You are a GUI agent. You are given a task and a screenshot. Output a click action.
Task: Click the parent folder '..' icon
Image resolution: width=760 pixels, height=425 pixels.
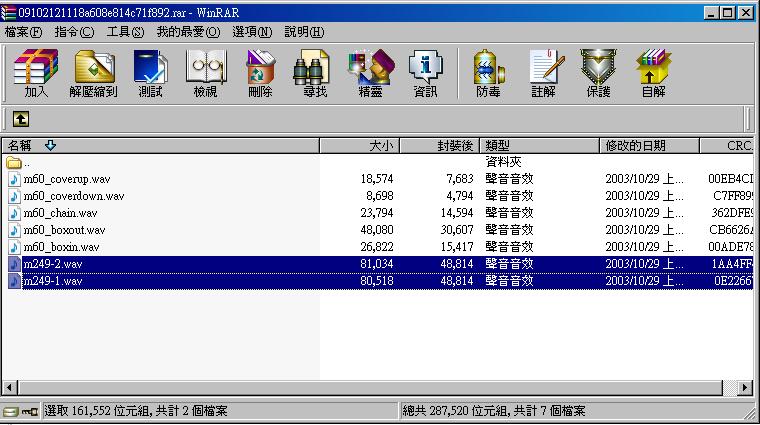click(x=14, y=162)
